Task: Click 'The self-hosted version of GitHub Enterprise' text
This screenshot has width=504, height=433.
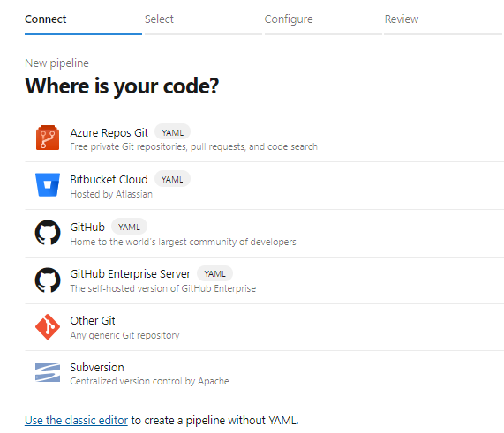Action: coord(163,288)
